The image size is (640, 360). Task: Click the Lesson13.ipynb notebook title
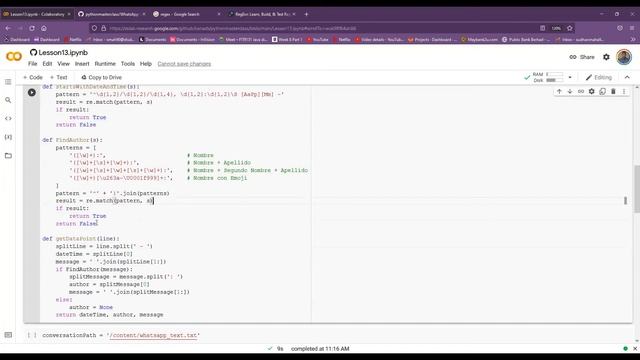pyautogui.click(x=63, y=53)
